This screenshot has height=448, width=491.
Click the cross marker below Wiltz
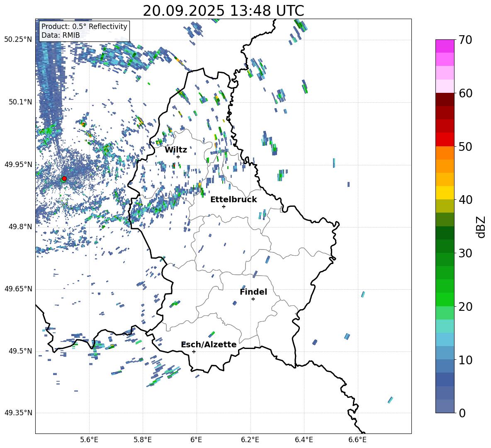[x=178, y=157]
